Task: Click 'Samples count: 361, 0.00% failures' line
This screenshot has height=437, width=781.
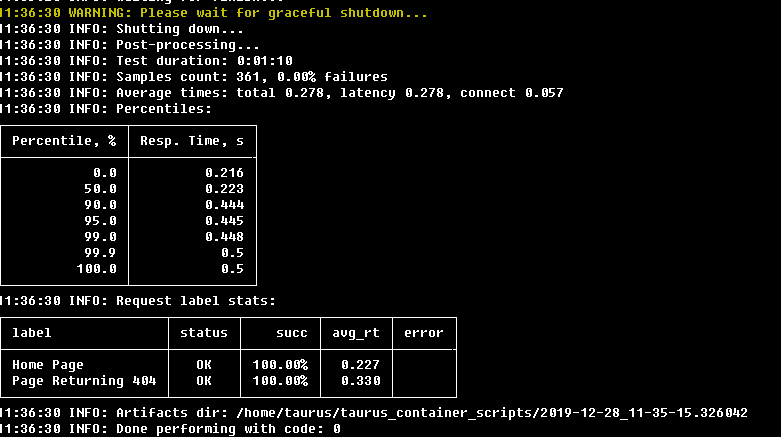Action: click(x=194, y=77)
